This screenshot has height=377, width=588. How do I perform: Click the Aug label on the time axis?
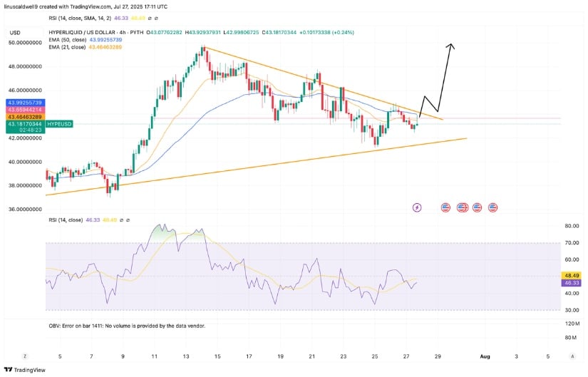click(485, 356)
